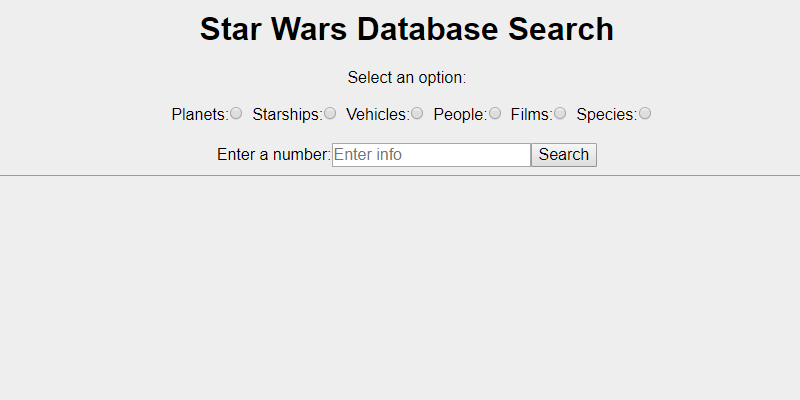Choose the Films radio option

pos(560,113)
